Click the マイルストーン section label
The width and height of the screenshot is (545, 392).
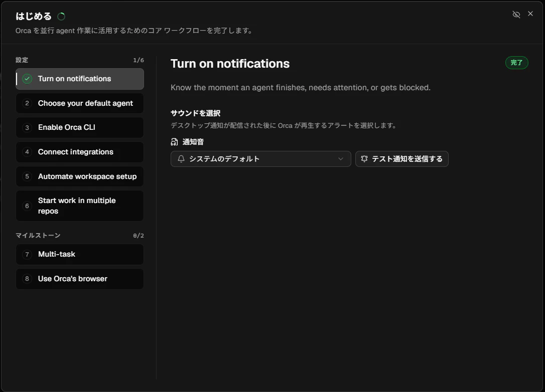pyautogui.click(x=38, y=236)
